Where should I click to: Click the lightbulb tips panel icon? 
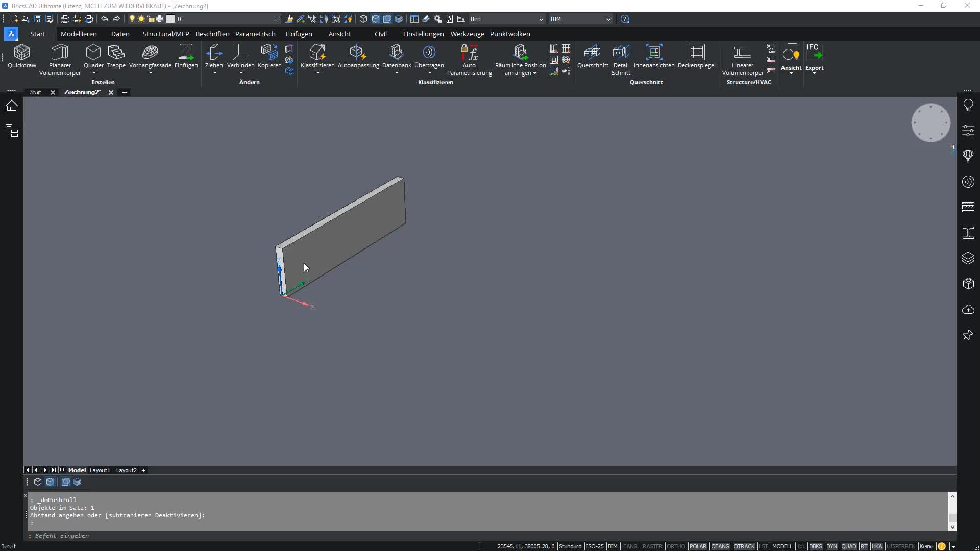point(968,105)
